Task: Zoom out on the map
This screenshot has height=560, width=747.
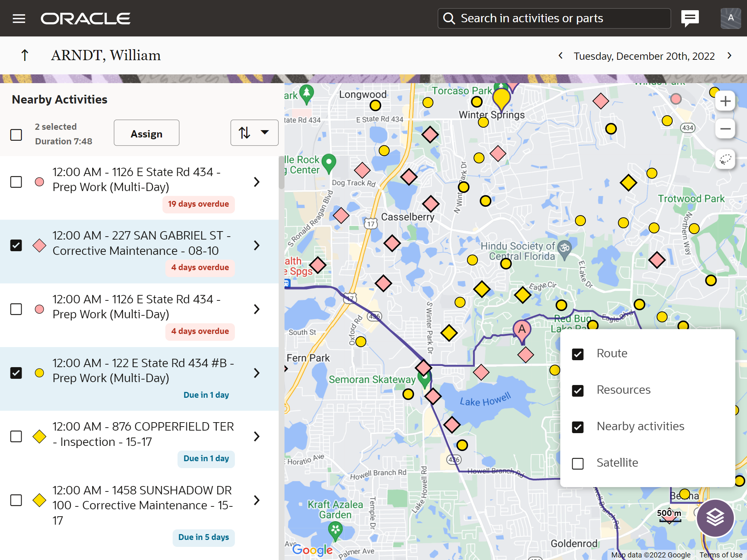Action: pyautogui.click(x=725, y=129)
